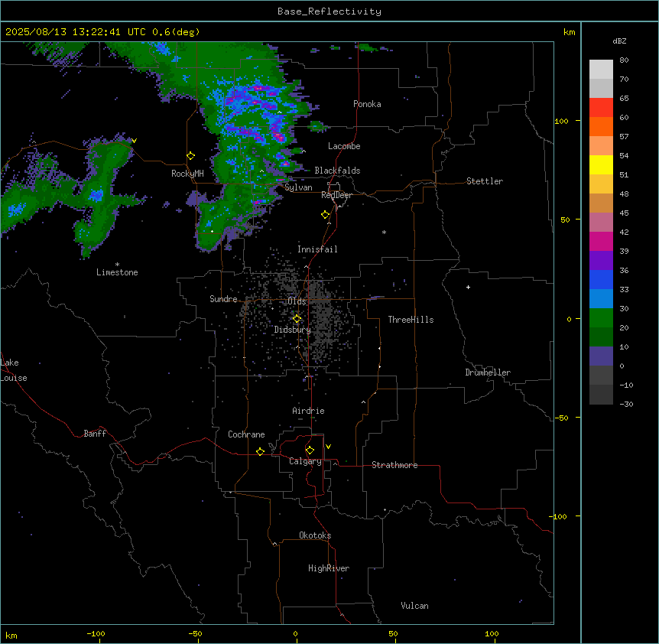Click the green 20 dBZ legend swatch
659x644 pixels.
pyautogui.click(x=601, y=318)
